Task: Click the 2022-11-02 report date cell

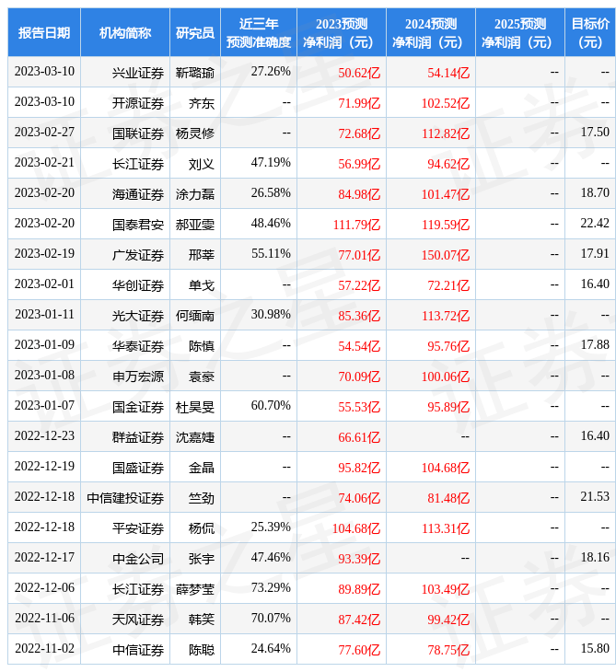Action: (x=44, y=649)
